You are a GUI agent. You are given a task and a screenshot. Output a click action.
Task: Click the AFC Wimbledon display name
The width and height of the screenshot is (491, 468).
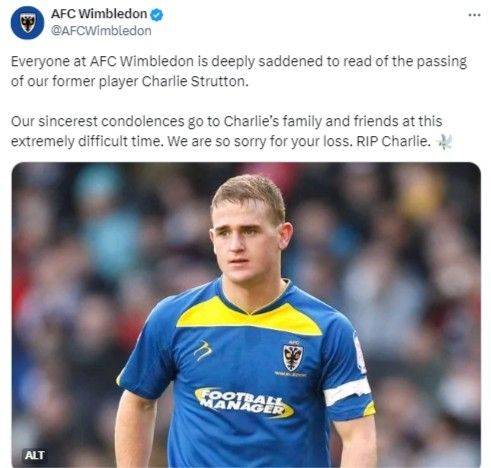(99, 14)
